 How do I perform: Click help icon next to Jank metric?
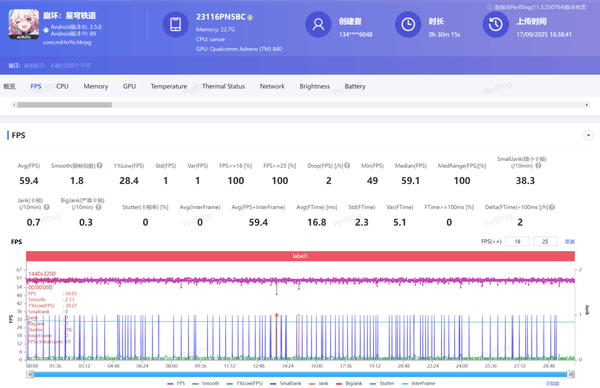(x=47, y=207)
